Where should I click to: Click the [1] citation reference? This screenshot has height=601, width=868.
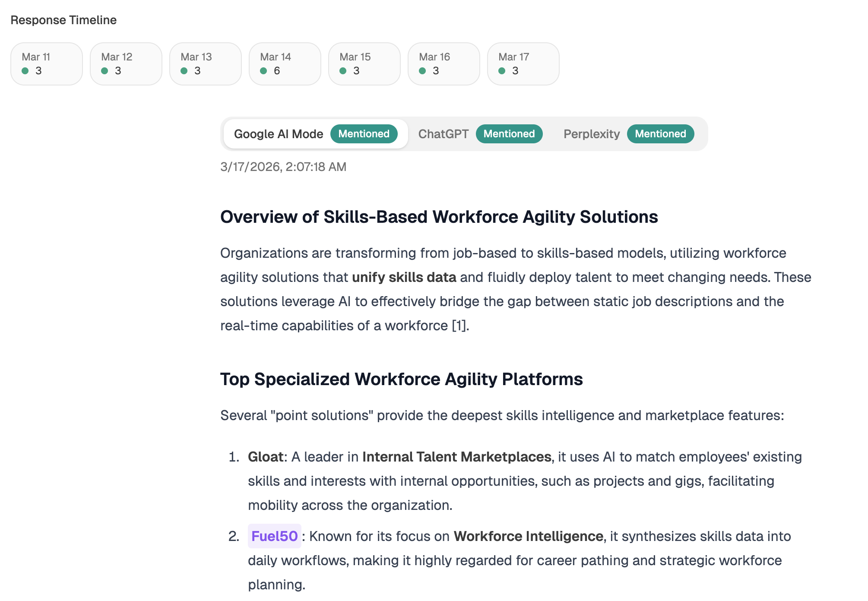(x=459, y=326)
